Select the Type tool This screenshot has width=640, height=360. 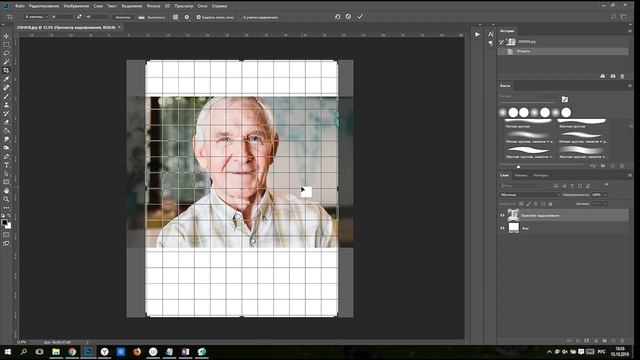pyautogui.click(x=6, y=165)
